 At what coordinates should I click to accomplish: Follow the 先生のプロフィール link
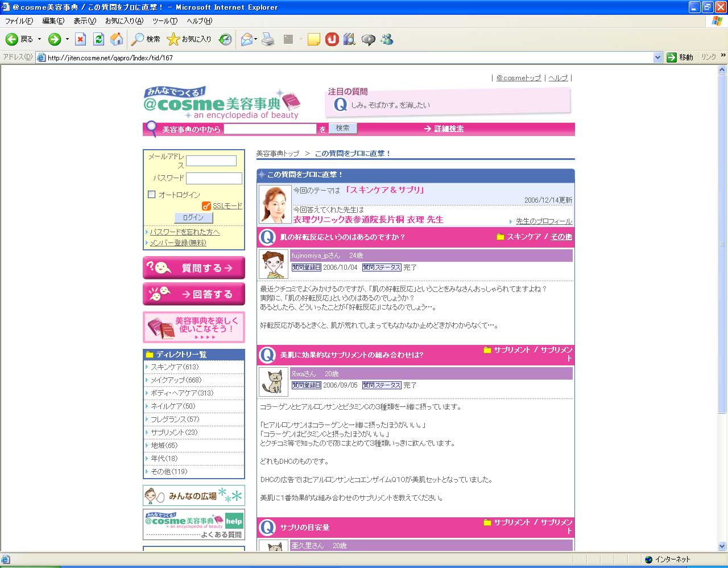(544, 221)
